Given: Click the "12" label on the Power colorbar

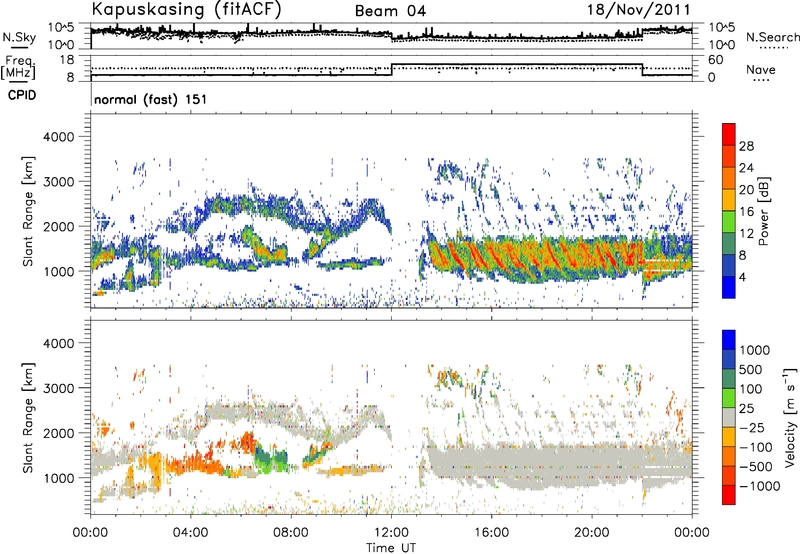Looking at the screenshot, I should tap(746, 234).
